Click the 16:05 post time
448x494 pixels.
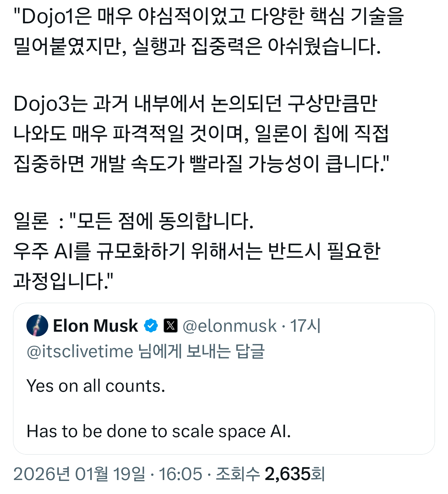[x=180, y=474]
